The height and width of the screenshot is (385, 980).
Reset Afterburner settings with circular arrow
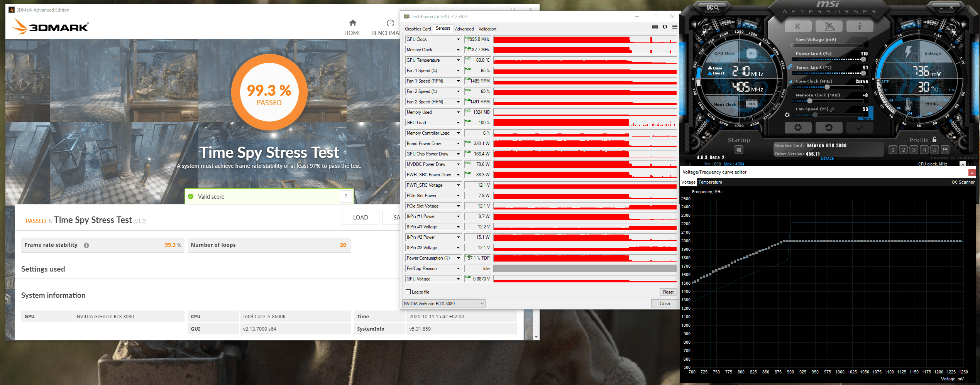(829, 127)
